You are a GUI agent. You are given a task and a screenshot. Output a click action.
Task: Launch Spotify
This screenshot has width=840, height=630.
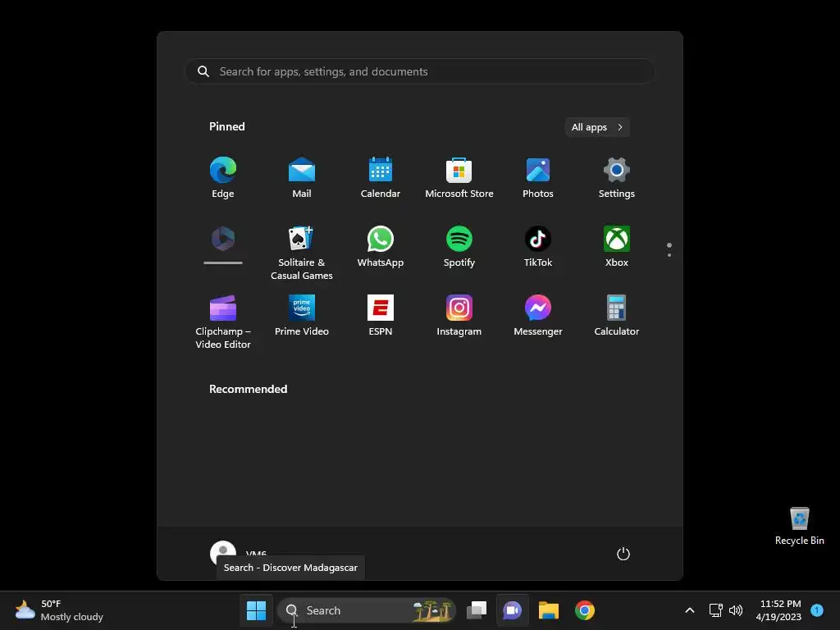pos(459,246)
